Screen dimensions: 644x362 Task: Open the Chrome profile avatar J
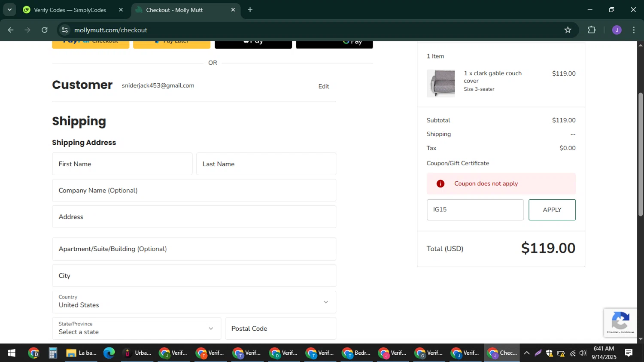[617, 30]
